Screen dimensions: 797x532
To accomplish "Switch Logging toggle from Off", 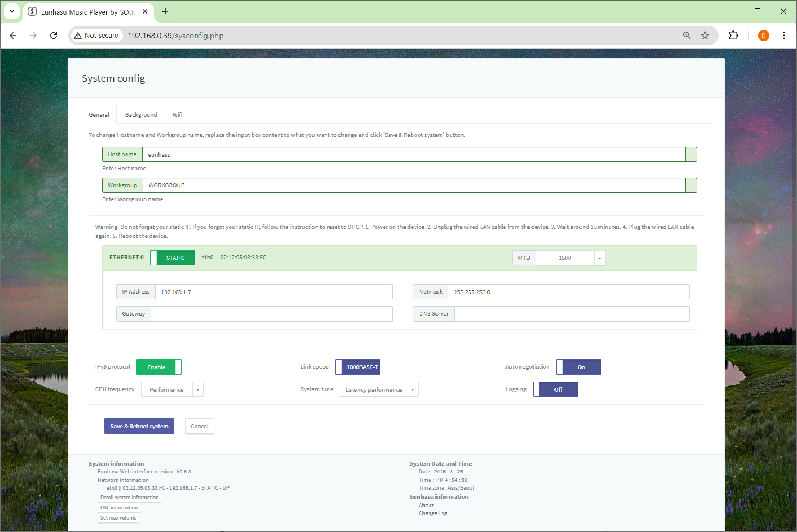I will click(556, 389).
